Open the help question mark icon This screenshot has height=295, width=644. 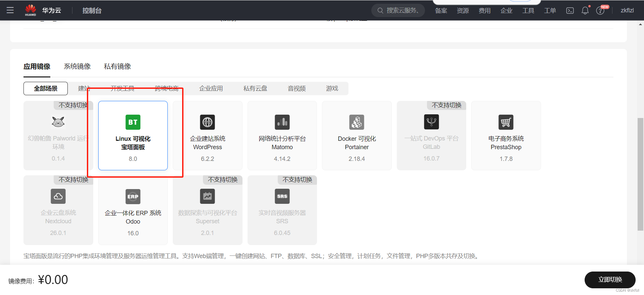pyautogui.click(x=600, y=11)
